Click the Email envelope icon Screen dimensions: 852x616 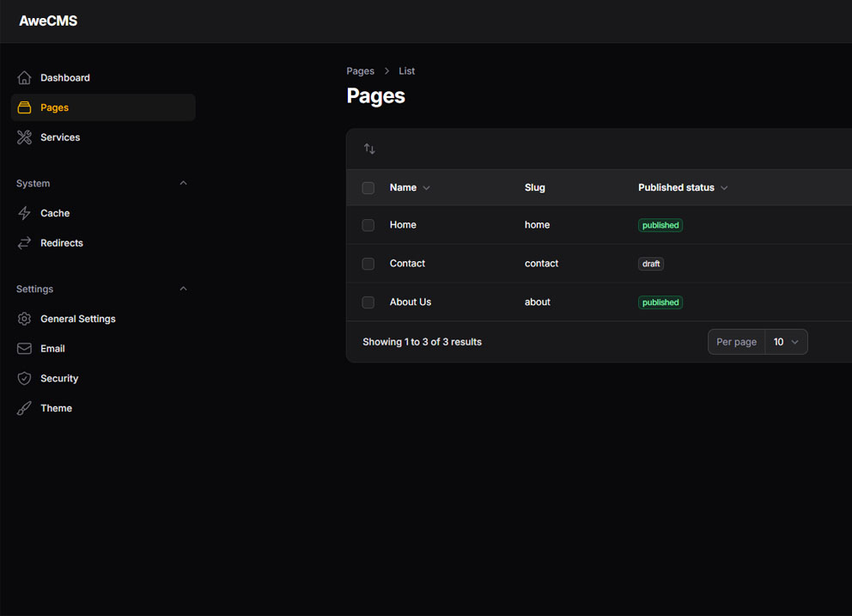coord(24,349)
